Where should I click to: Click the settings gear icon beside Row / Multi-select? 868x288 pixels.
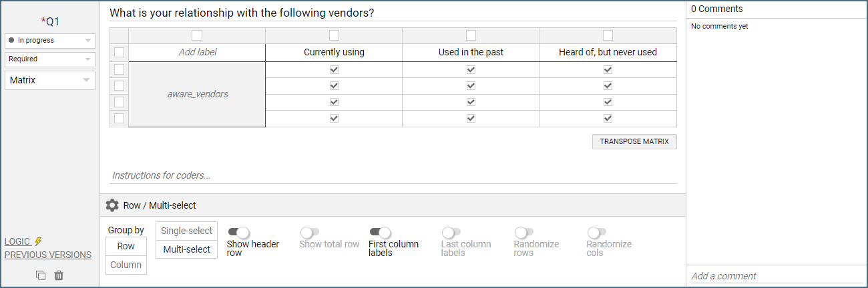click(x=112, y=205)
